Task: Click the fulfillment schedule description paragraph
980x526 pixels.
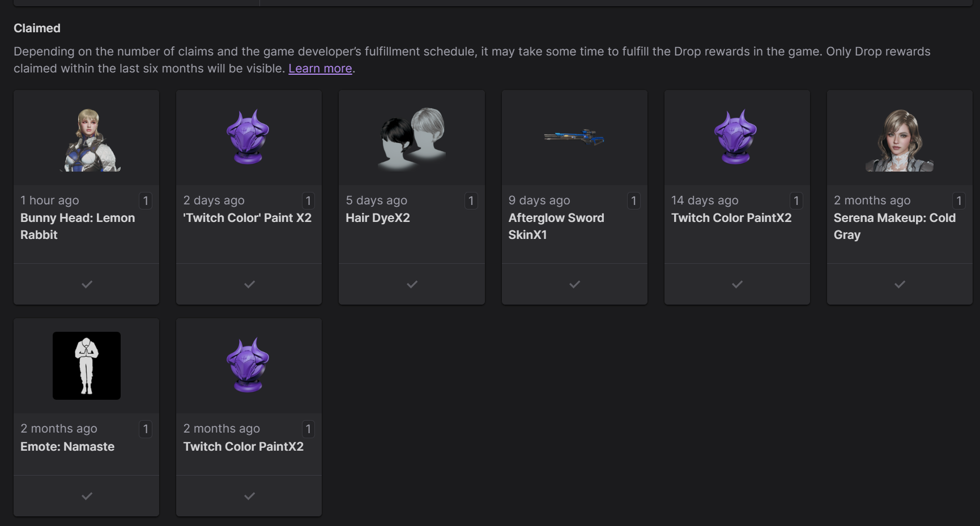Action: [x=472, y=60]
